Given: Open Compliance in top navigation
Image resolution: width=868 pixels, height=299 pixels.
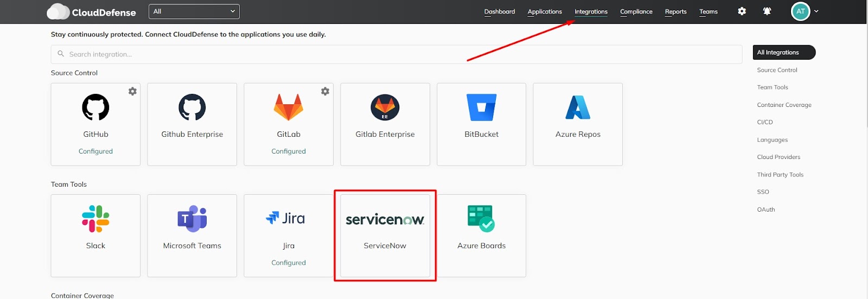Looking at the screenshot, I should click(x=636, y=11).
